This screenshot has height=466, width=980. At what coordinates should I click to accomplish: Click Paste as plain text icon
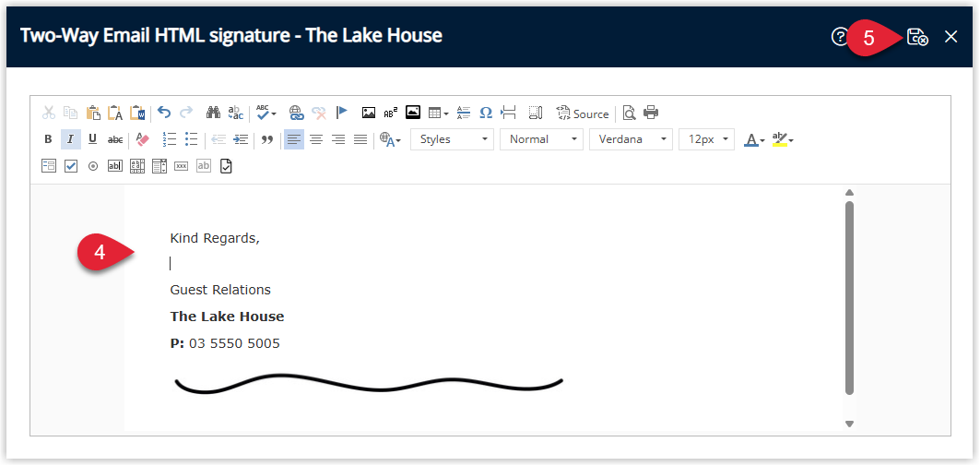(115, 114)
